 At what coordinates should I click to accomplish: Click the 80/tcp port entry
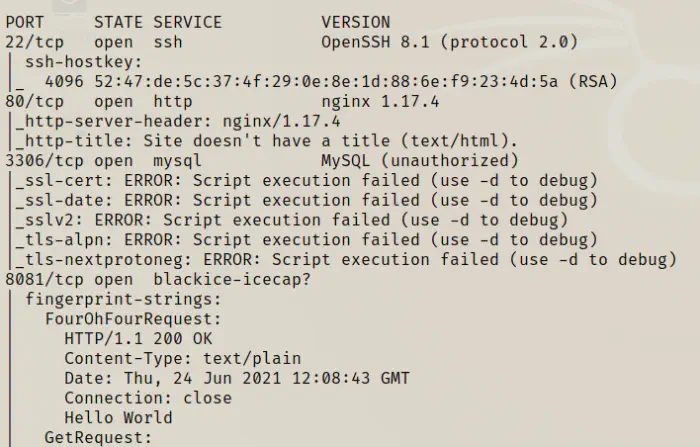point(35,101)
